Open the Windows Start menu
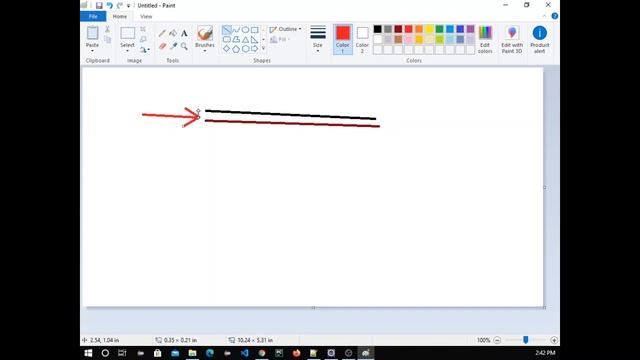Image resolution: width=640 pixels, height=360 pixels. (x=88, y=353)
